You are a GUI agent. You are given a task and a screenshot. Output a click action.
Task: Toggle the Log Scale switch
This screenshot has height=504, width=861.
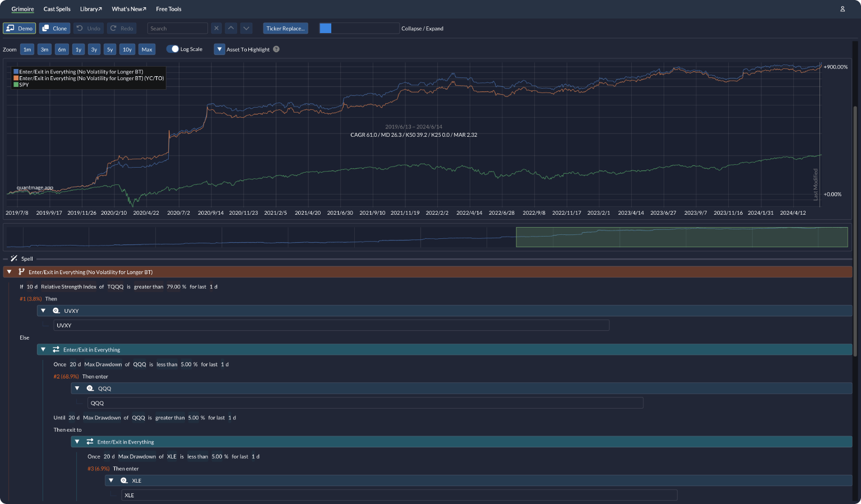point(172,49)
